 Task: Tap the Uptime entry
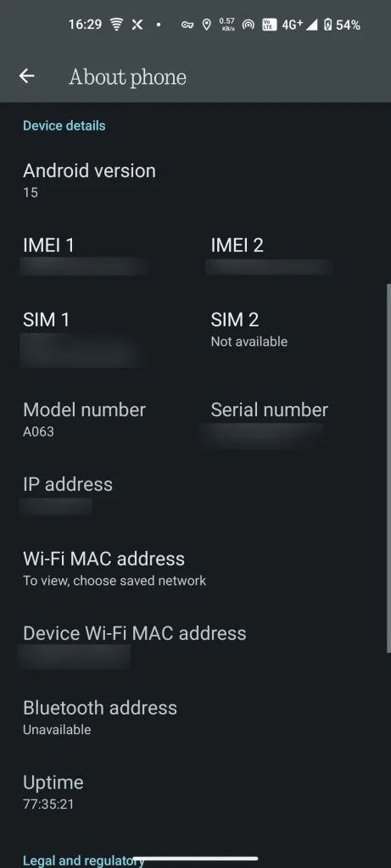tap(195, 793)
